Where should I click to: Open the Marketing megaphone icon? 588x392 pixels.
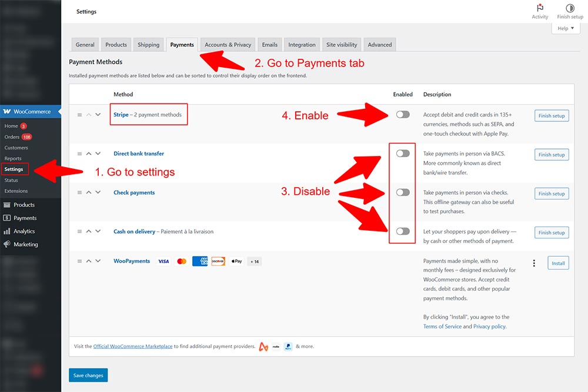tap(6, 244)
